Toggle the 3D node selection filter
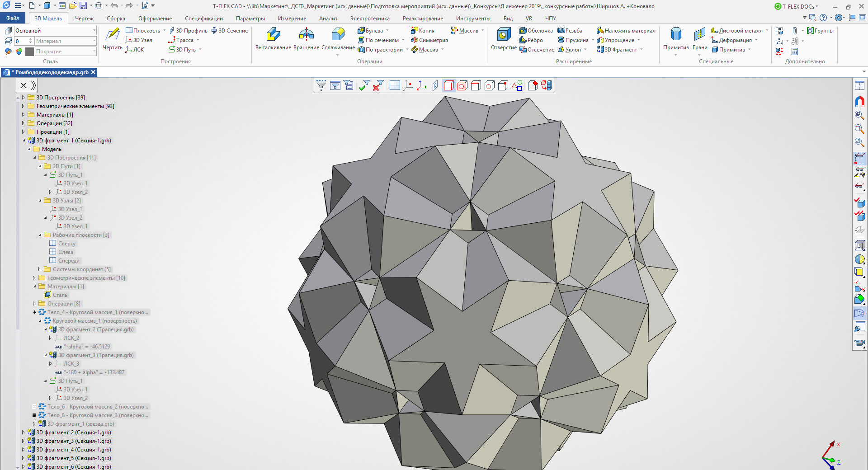The image size is (868, 470). pyautogui.click(x=408, y=85)
